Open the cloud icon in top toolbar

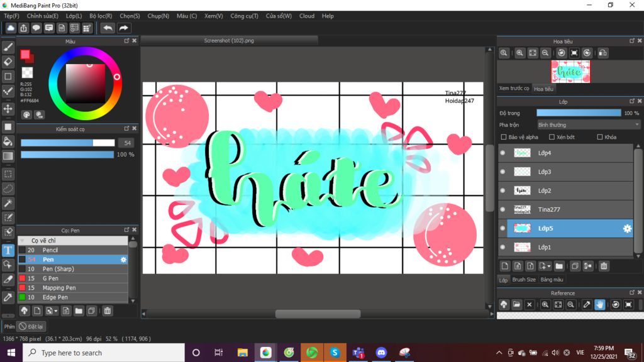(x=11, y=28)
